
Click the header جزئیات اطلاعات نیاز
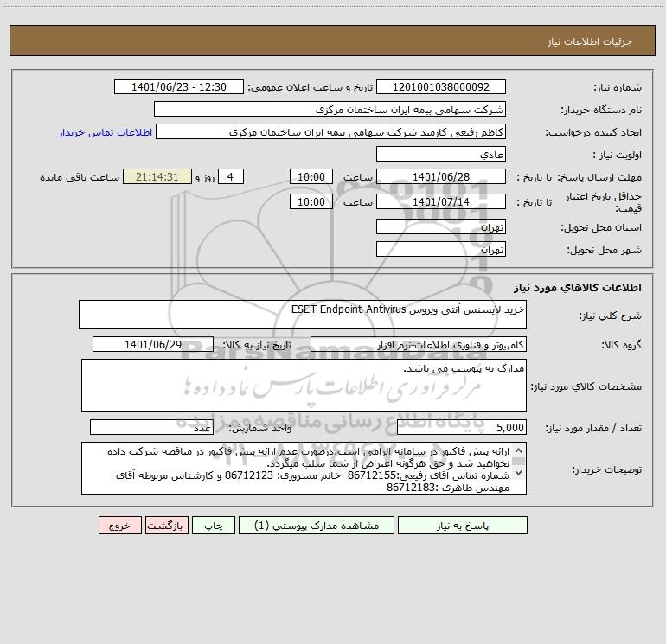590,41
